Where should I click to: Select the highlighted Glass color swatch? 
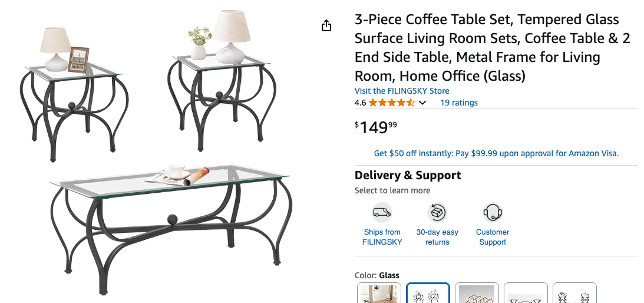[x=428, y=294]
